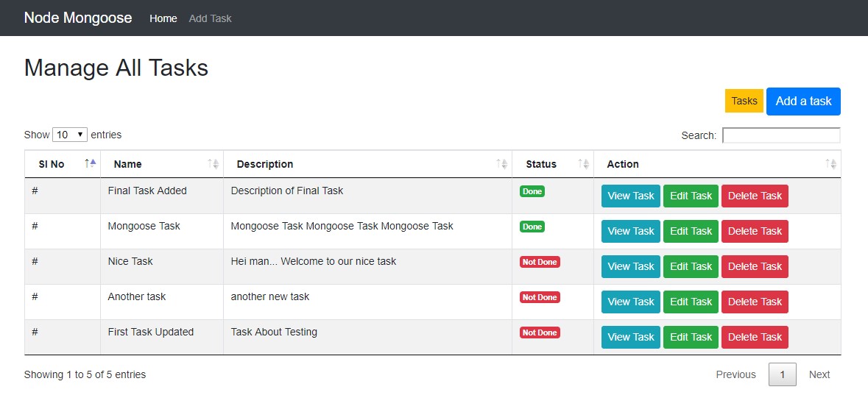The height and width of the screenshot is (409, 868).
Task: Click the Action column sort icon
Action: 830,164
